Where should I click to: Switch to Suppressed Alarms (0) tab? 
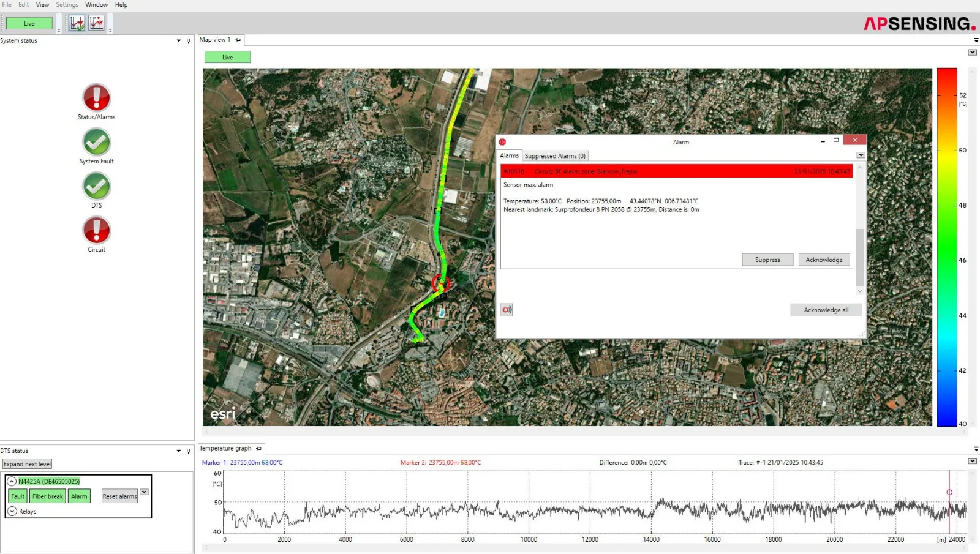pos(555,156)
